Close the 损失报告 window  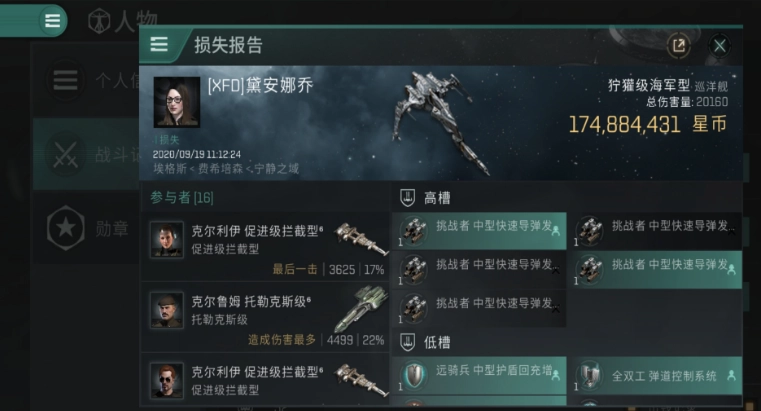(x=719, y=46)
